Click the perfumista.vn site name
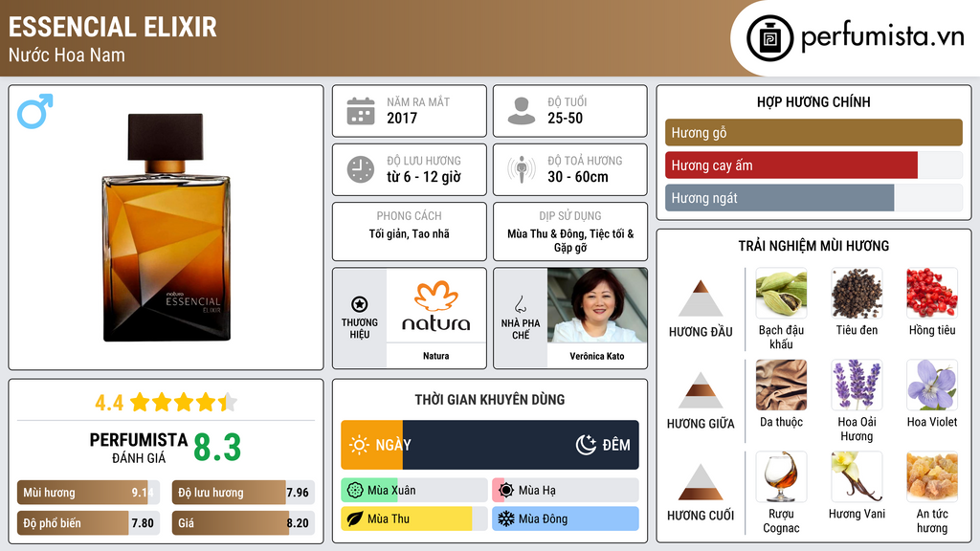This screenshot has height=551, width=980. (x=882, y=37)
